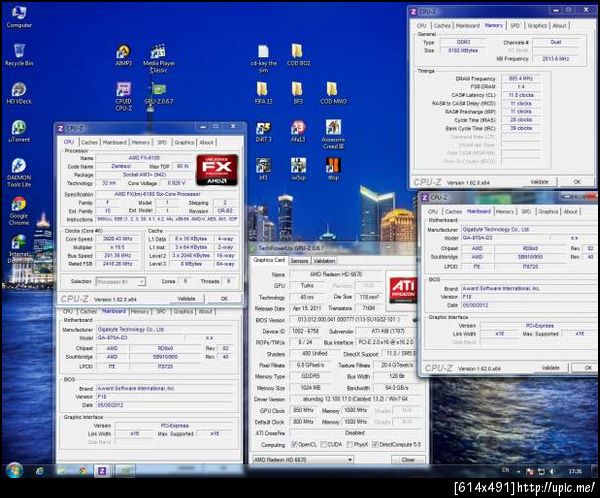Image resolution: width=600 pixels, height=498 pixels.
Task: Open SPD tab in FX-6100 CPU-Z window
Action: (162, 142)
